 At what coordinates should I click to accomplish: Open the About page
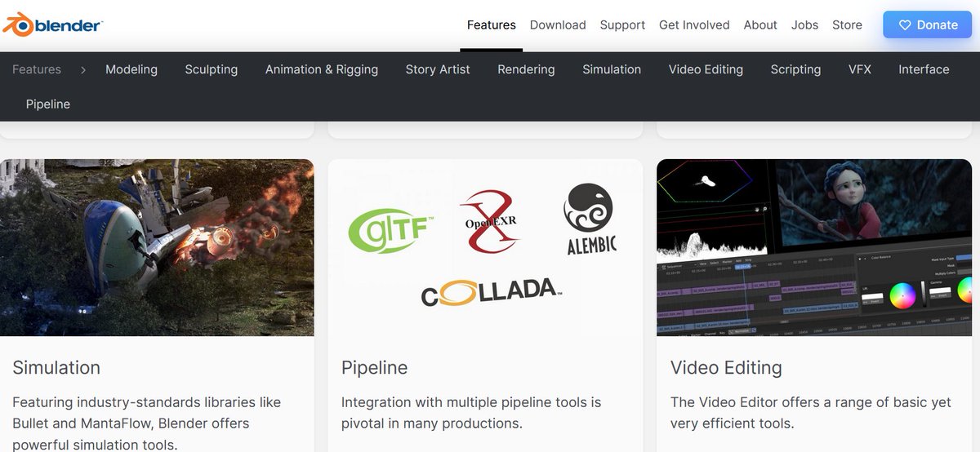(x=760, y=25)
